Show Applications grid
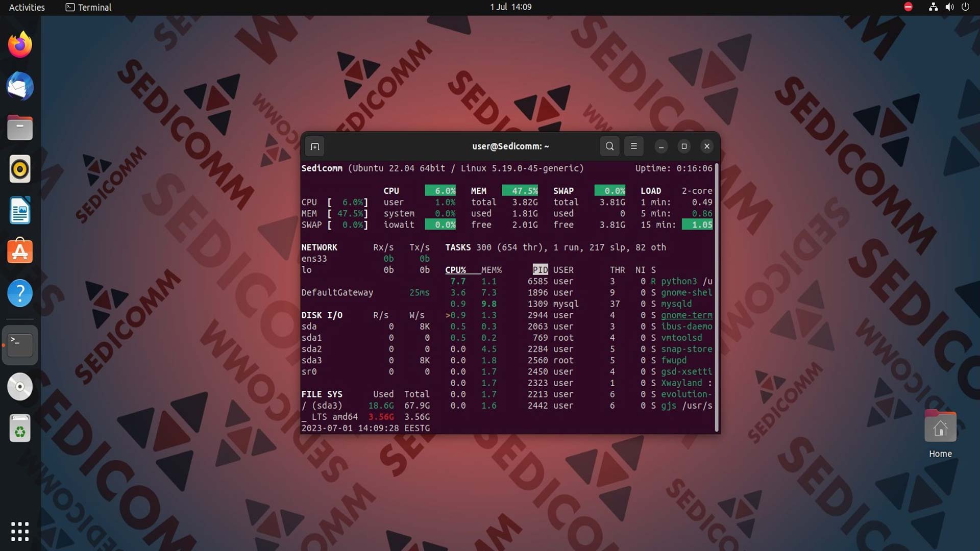Screen dimensions: 980x551 20,531
